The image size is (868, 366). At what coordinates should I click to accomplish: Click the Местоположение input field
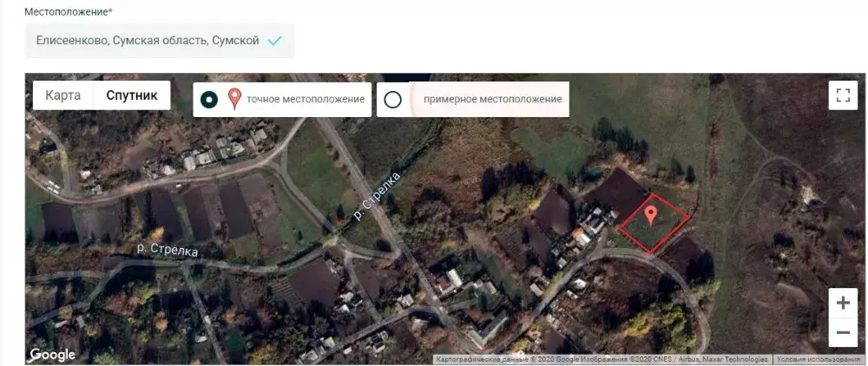pyautogui.click(x=160, y=41)
